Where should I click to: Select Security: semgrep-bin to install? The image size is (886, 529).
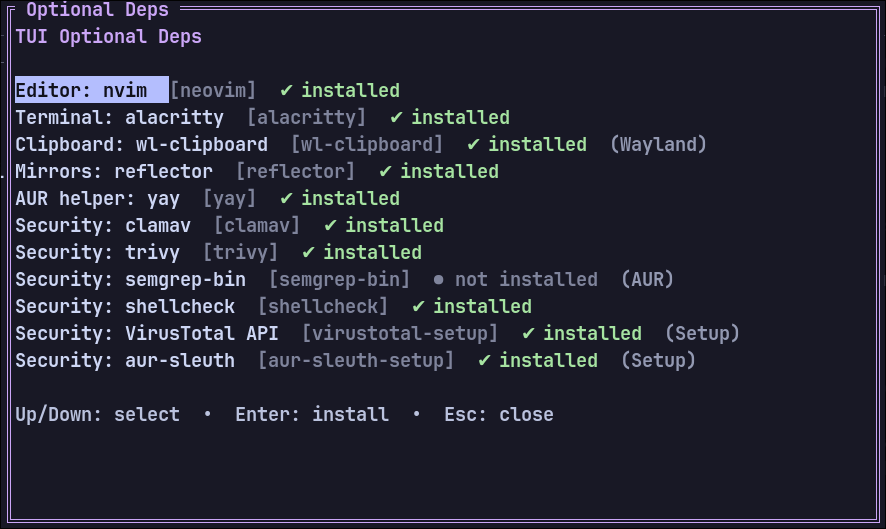(130, 280)
